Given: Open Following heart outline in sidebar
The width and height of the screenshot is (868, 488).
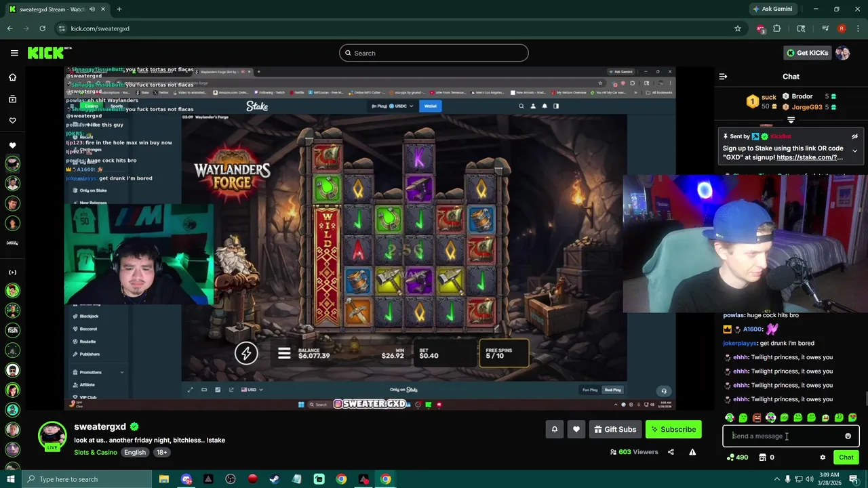Looking at the screenshot, I should 12,121.
